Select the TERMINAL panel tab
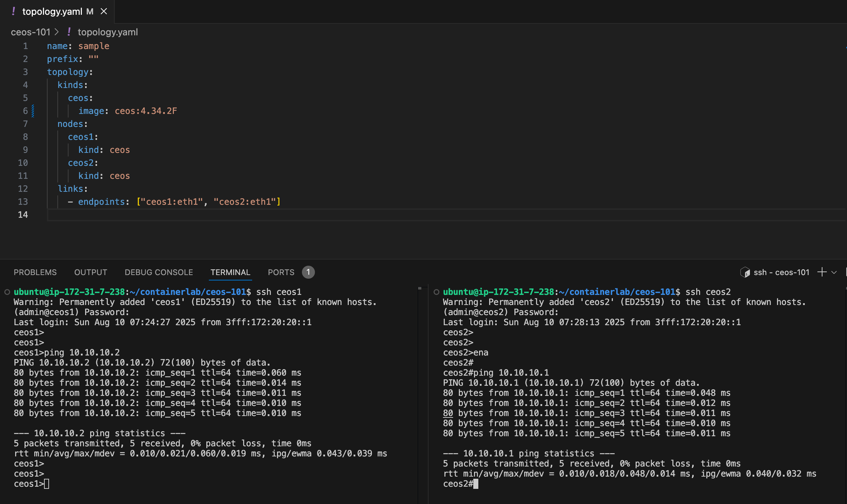Image resolution: width=847 pixels, height=504 pixels. [230, 272]
